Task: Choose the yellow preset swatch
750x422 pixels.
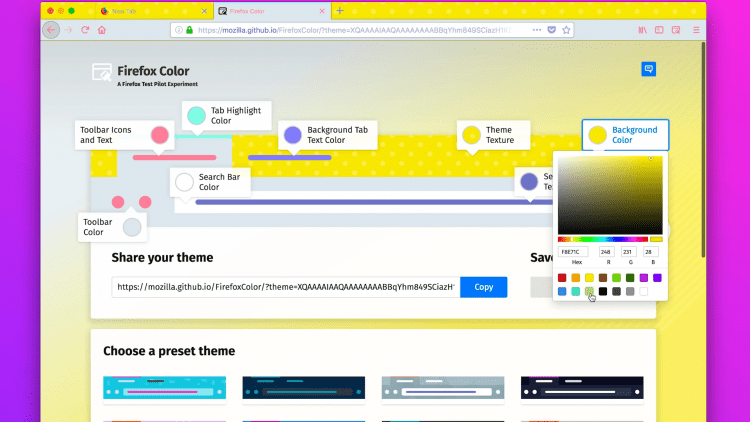Action: coord(589,278)
